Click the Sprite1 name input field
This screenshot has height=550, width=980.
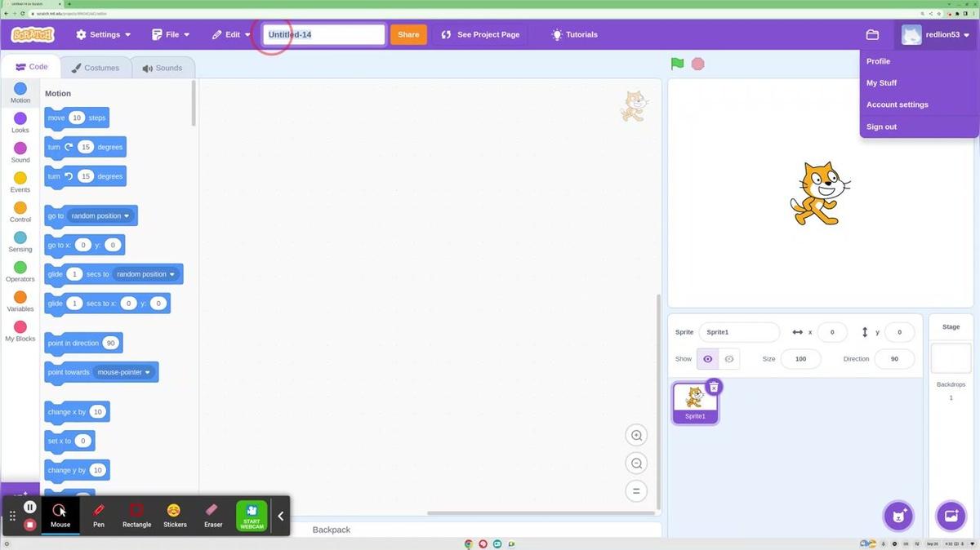tap(739, 332)
